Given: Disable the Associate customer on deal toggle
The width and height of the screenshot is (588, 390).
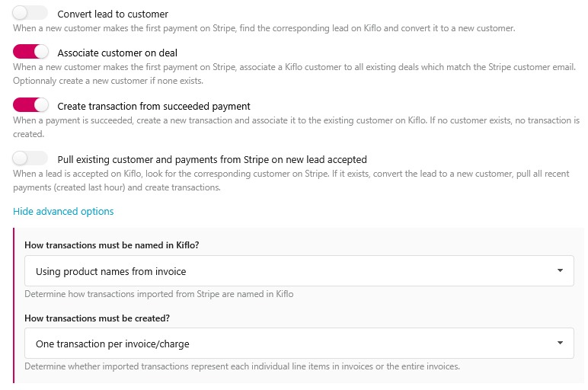Looking at the screenshot, I should pos(30,53).
